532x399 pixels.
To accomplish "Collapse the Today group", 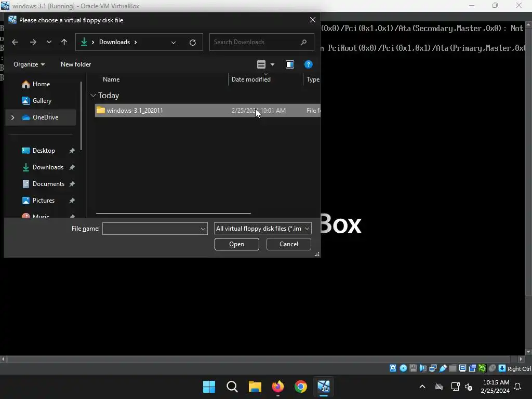I will tap(93, 96).
